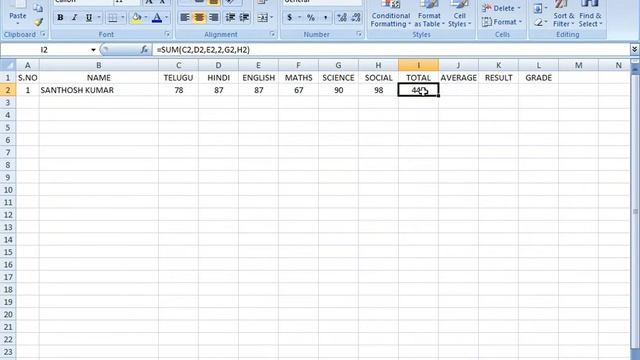640x360 pixels.
Task: Click the Paste button
Action: (18, 13)
